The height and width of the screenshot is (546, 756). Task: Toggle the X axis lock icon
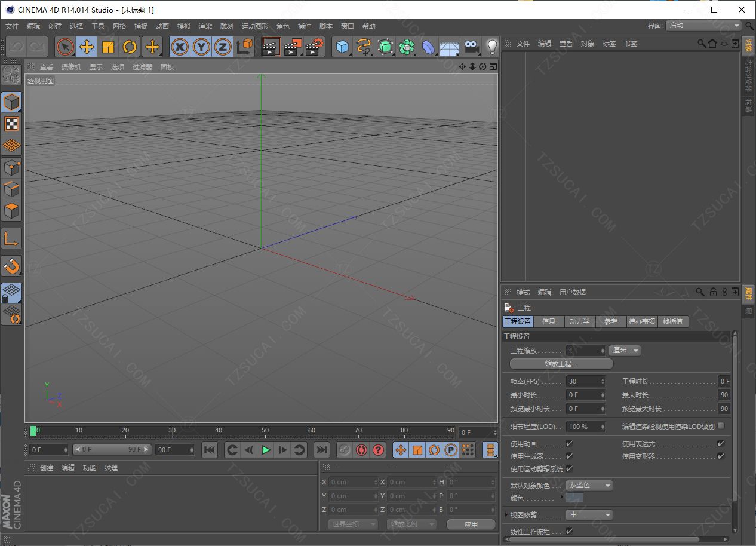click(x=180, y=47)
